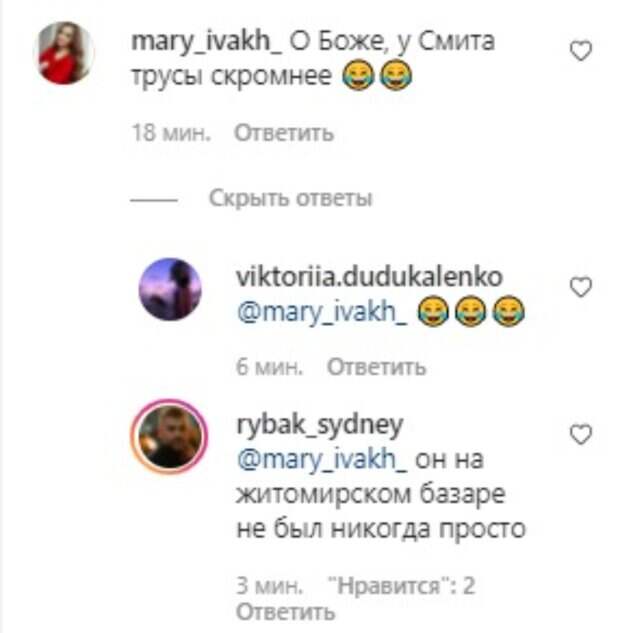Reply to mary_ivakh_ via Ответить
This screenshot has width=620, height=633.
pyautogui.click(x=284, y=133)
